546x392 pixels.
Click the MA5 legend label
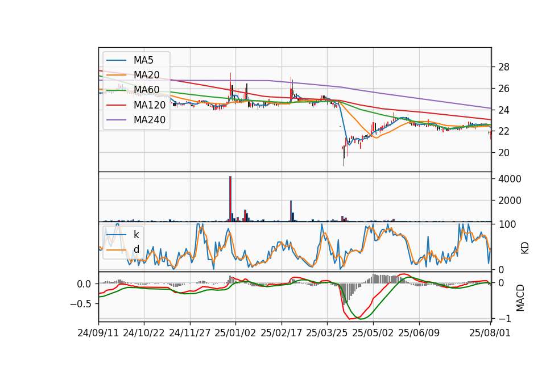(x=143, y=60)
